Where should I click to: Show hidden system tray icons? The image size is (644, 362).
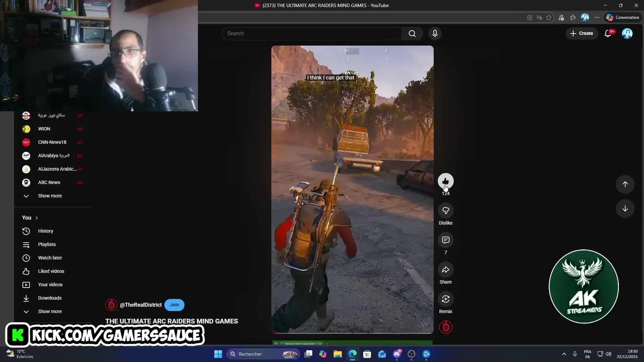click(x=563, y=354)
